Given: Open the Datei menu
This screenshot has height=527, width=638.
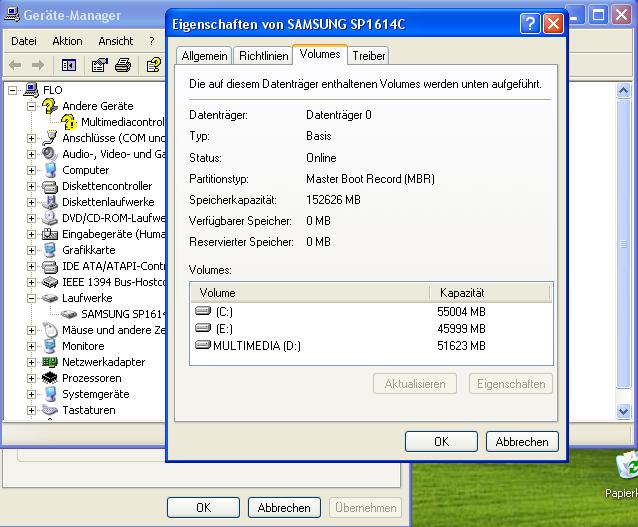Looking at the screenshot, I should (24, 41).
